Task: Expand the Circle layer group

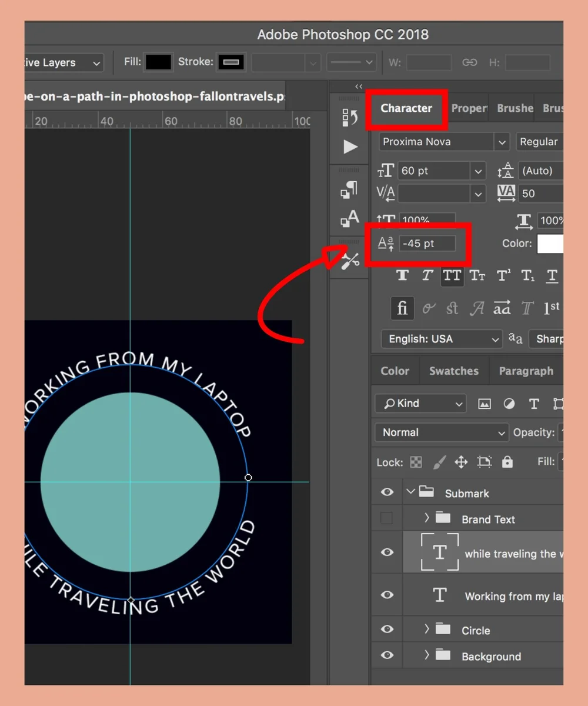Action: tap(426, 630)
